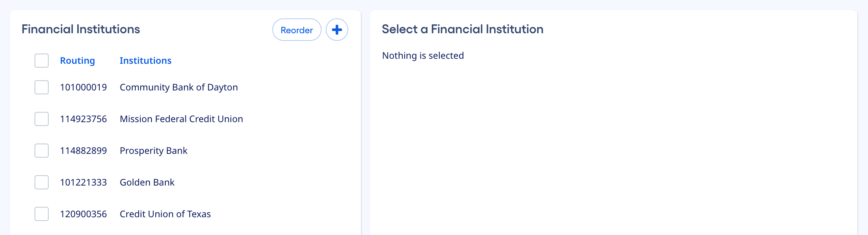This screenshot has height=235, width=868.
Task: Select the Credit Union of Texas row
Action: [165, 214]
